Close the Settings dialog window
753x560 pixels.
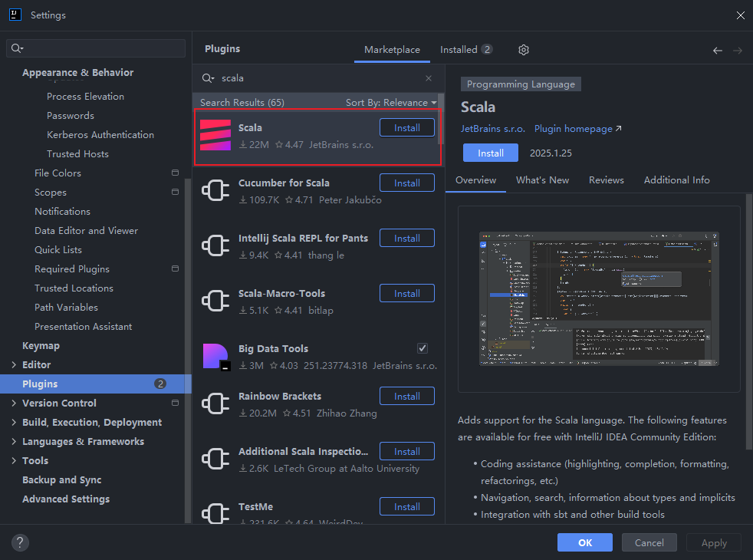pyautogui.click(x=740, y=15)
